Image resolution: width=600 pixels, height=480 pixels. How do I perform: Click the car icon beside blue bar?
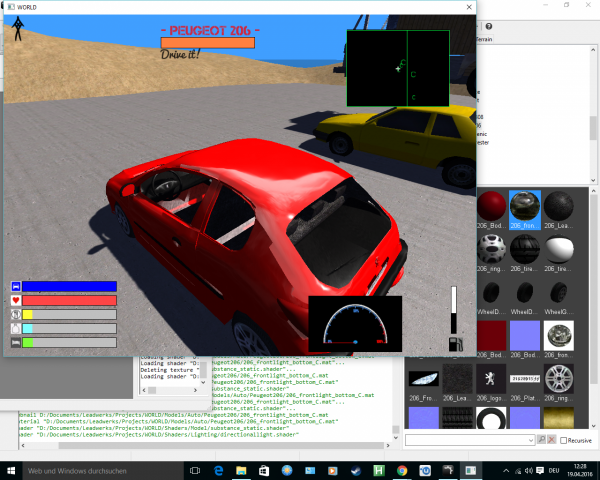[x=16, y=286]
